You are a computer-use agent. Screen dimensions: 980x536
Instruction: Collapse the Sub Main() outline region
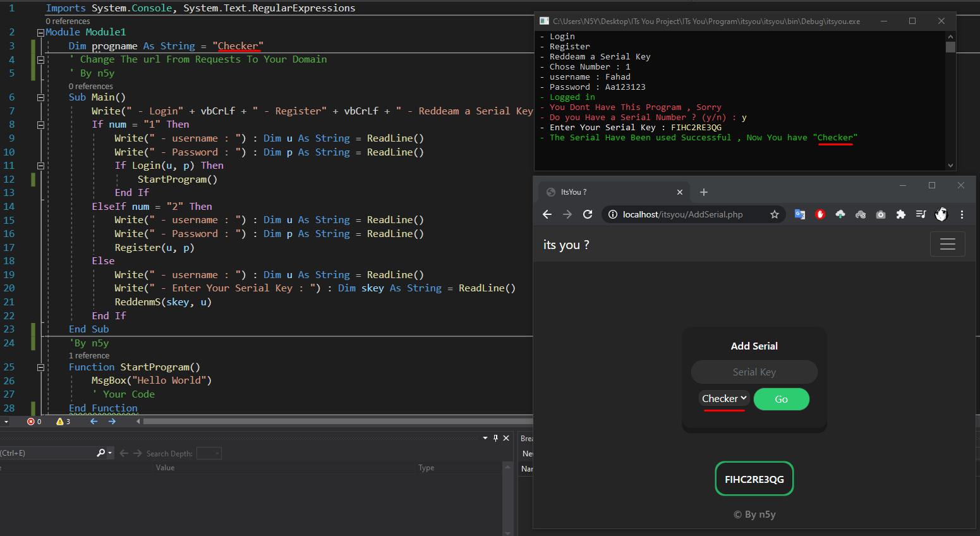(40, 97)
